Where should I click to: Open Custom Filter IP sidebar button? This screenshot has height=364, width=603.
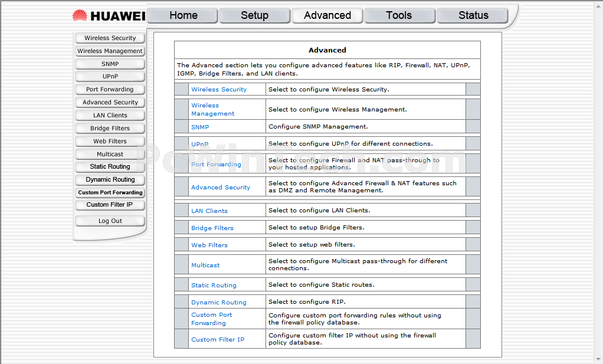[x=110, y=205]
